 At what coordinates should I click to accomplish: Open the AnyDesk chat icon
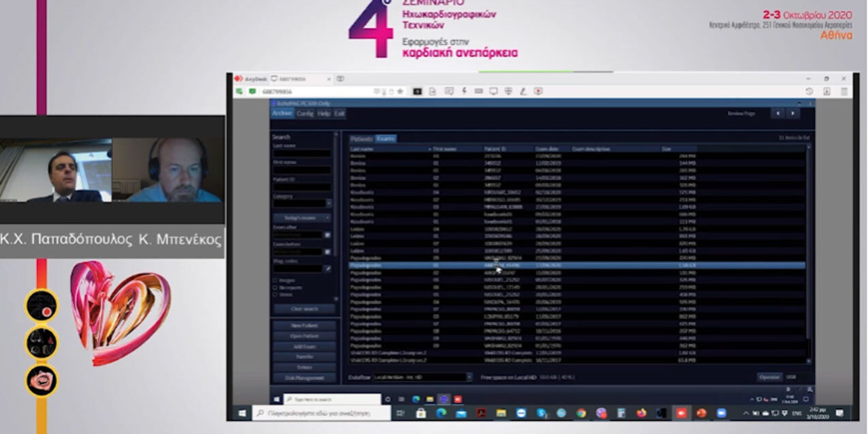click(449, 91)
